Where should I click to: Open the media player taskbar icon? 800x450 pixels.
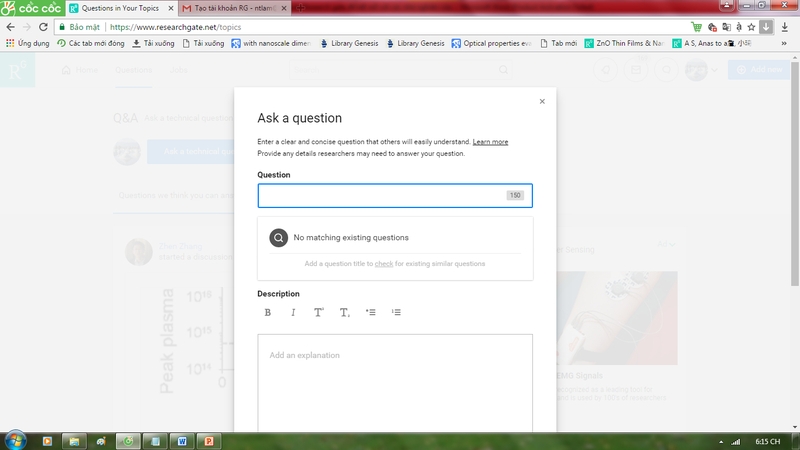[47, 441]
